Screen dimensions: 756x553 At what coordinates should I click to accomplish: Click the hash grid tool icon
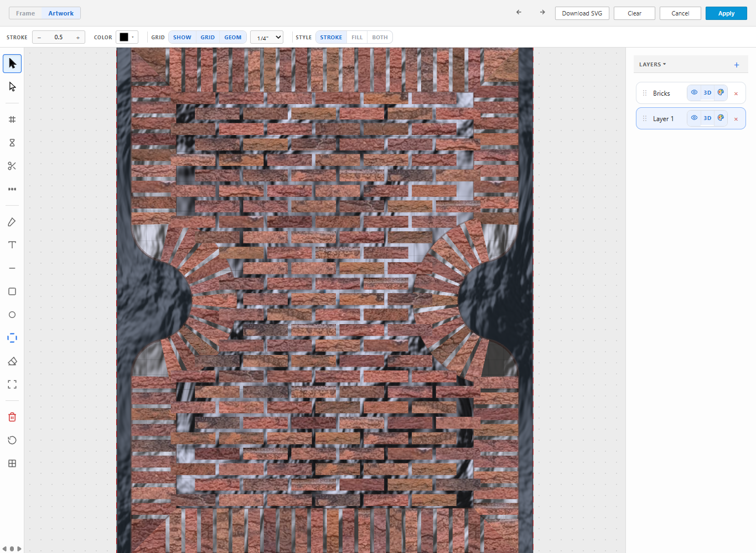tap(12, 119)
